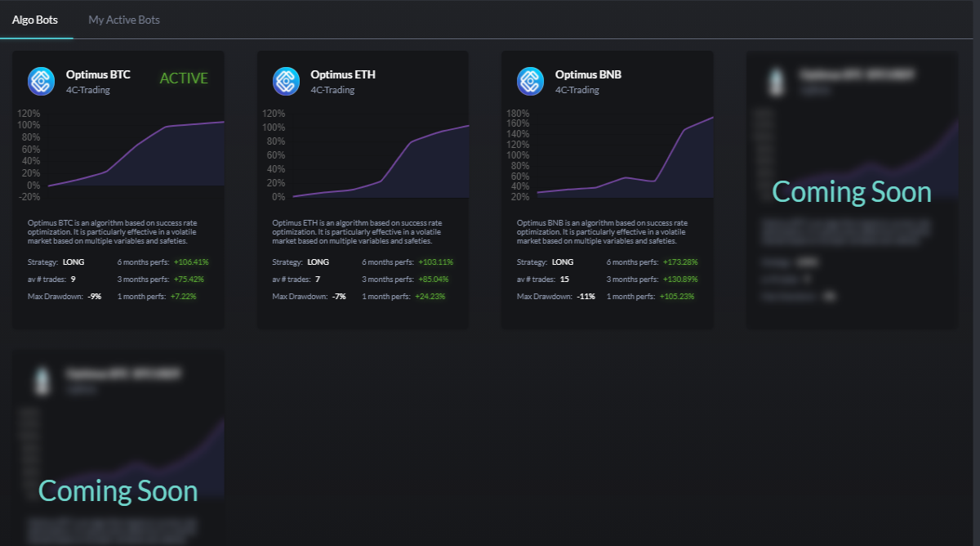Click the +130.89% three-month performance value
The image size is (980, 546).
coord(680,279)
